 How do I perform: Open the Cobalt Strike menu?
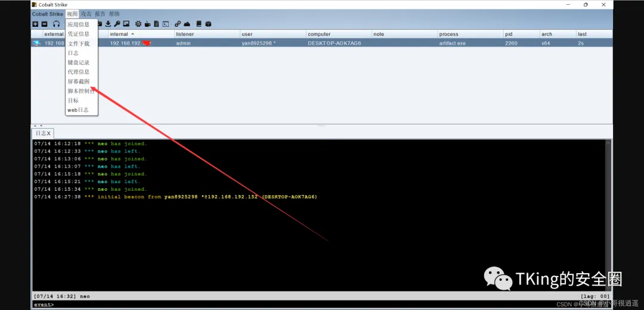click(48, 14)
